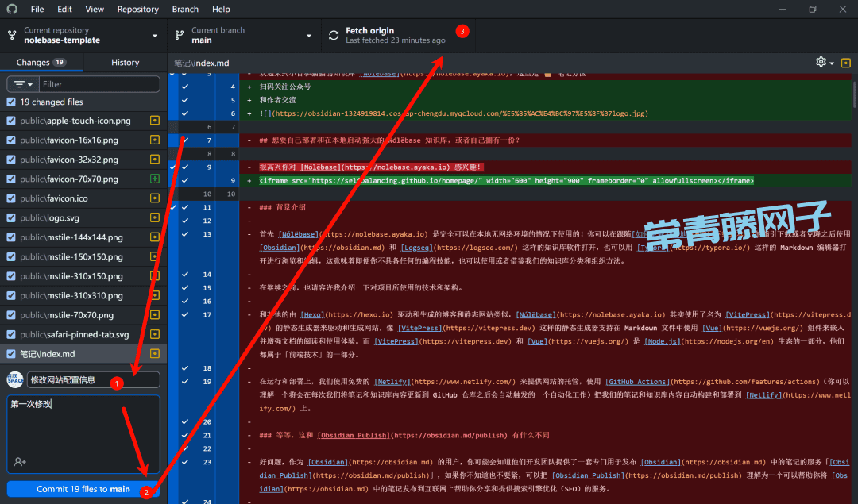Uncheck public\favicon-70x70.png
Viewport: 858px width, 504px height.
[x=11, y=179]
